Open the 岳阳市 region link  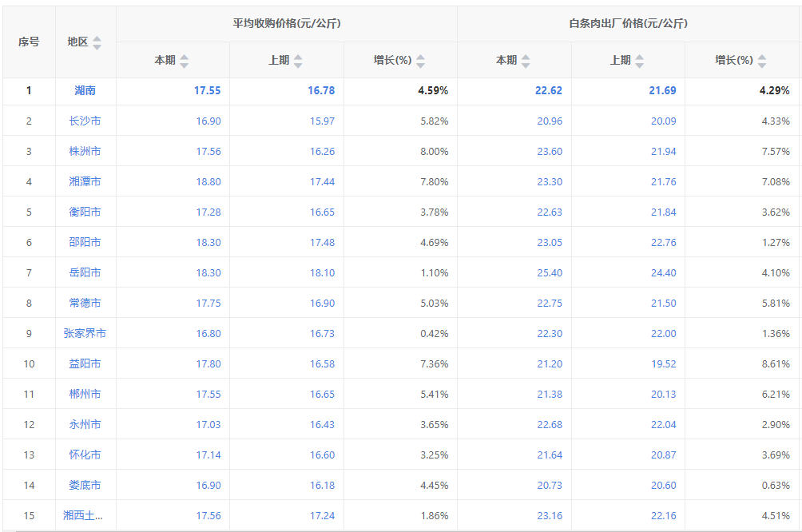coord(85,272)
